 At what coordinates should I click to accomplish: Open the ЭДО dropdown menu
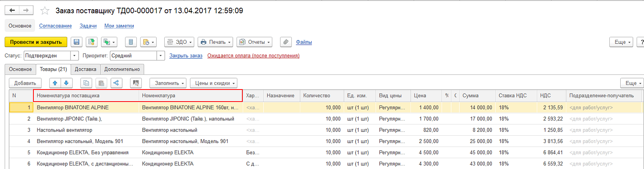pos(180,42)
